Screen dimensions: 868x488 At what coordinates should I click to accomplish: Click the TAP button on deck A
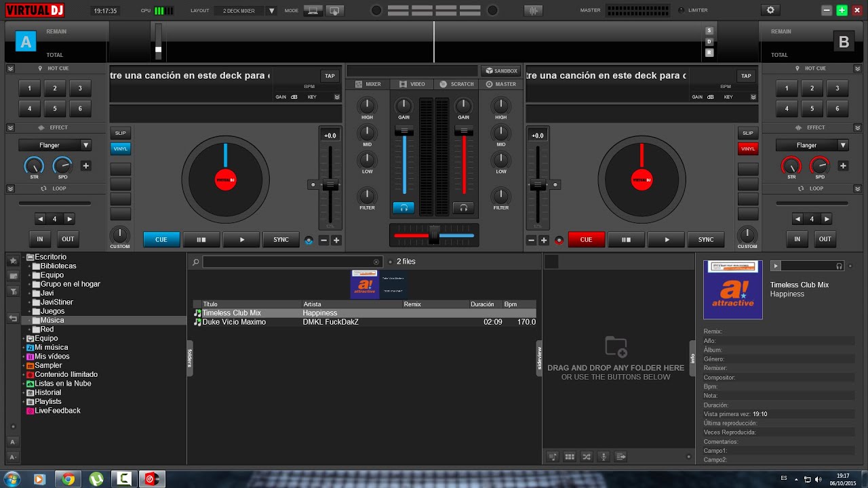pyautogui.click(x=330, y=76)
